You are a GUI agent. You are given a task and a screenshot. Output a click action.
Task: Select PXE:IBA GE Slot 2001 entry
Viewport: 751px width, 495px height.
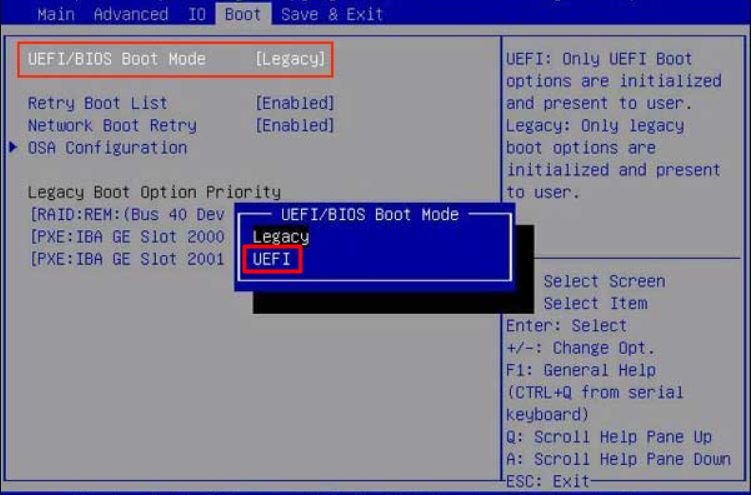(127, 259)
